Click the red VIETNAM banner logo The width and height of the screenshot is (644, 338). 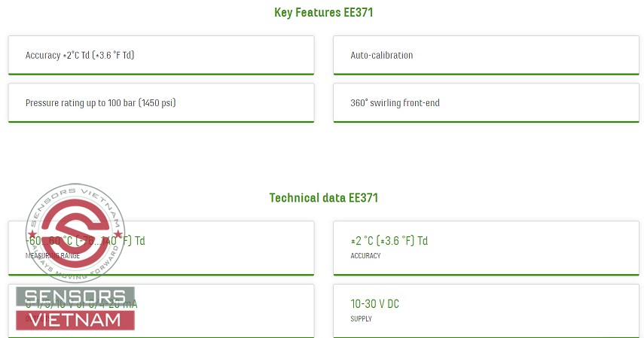tap(75, 320)
